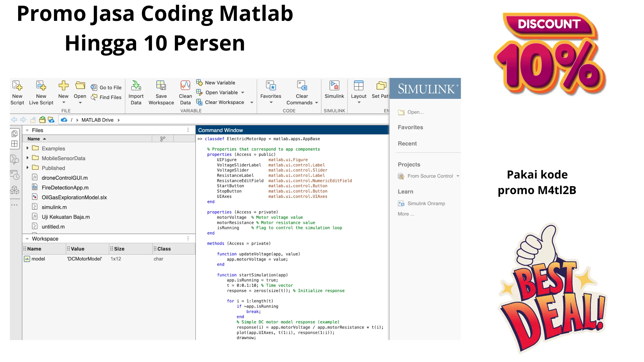
Task: Launch Simulink from the toolbar
Action: tap(334, 89)
